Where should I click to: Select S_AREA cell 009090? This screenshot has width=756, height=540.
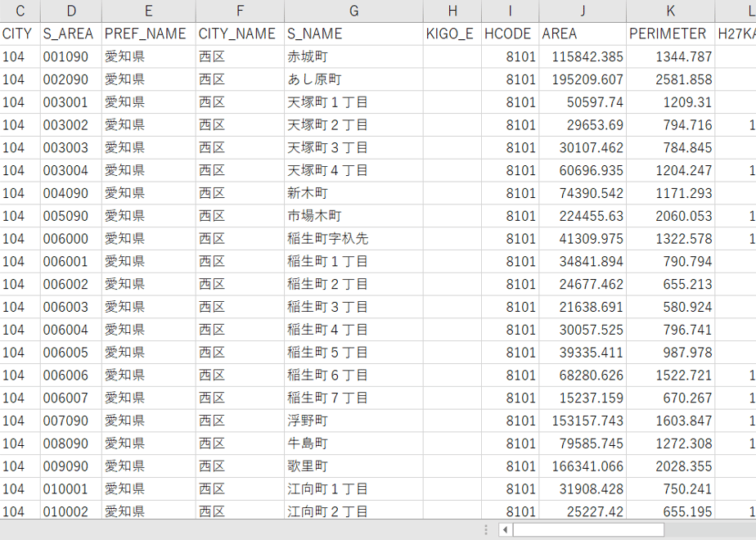pos(71,466)
